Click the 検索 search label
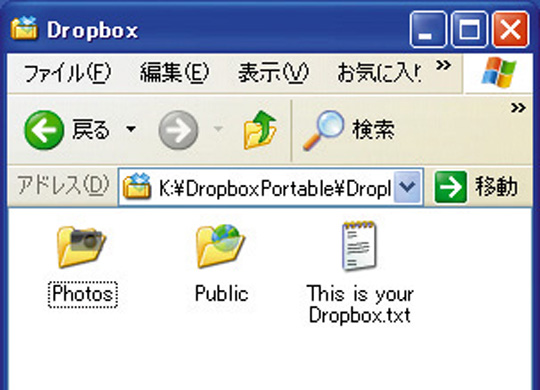The image size is (540, 390). pyautogui.click(x=374, y=130)
